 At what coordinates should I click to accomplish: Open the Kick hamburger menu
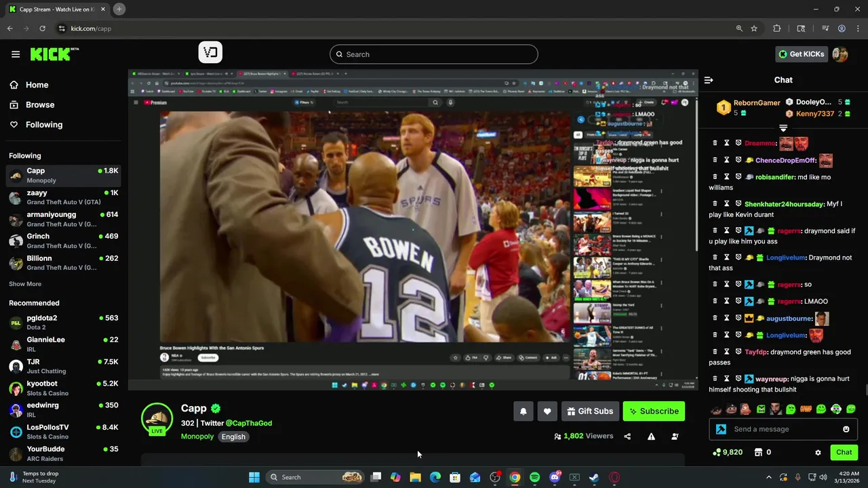(x=16, y=54)
